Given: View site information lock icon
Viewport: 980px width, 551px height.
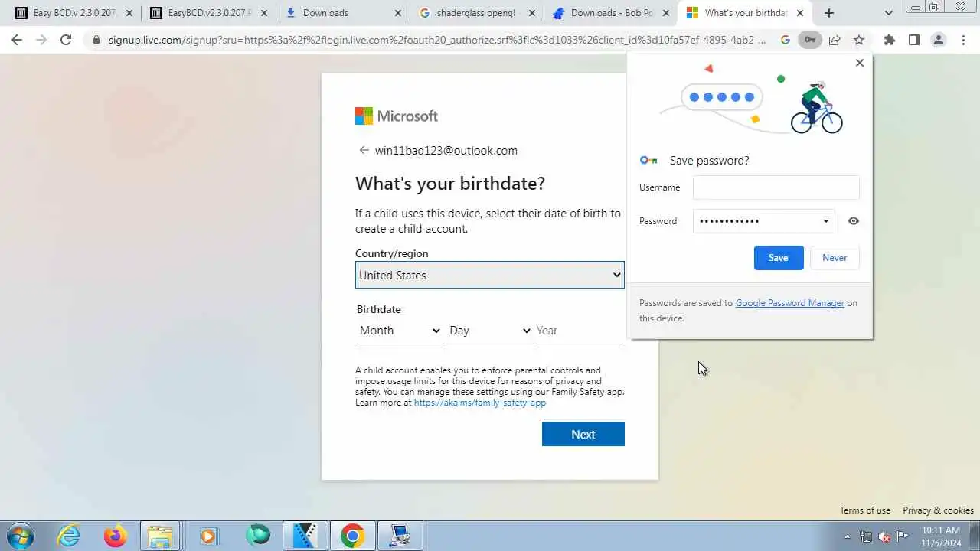Looking at the screenshot, I should 96,40.
